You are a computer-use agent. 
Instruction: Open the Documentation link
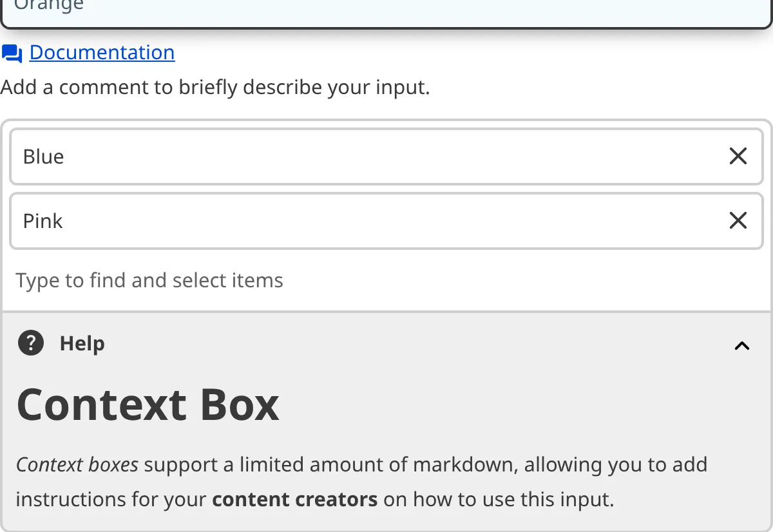pos(101,52)
